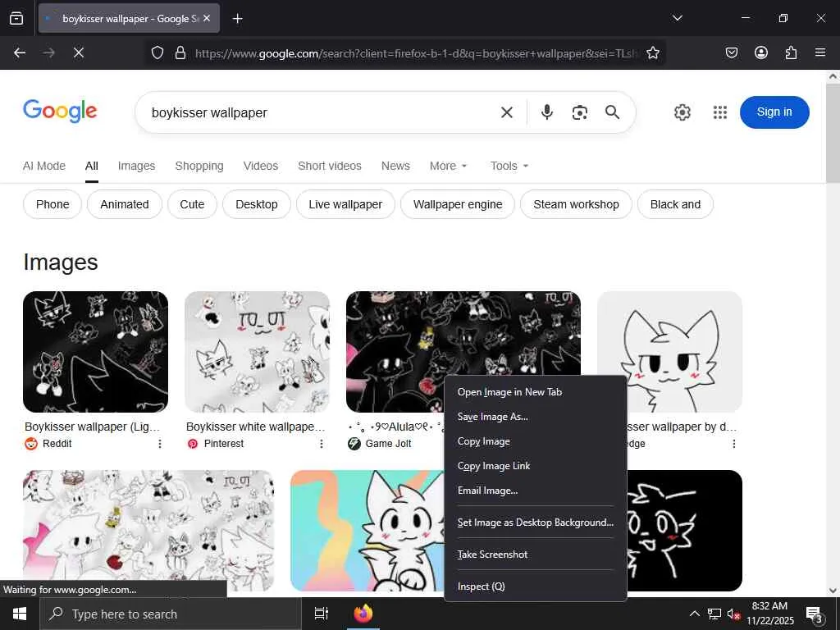Open tracking protection shield icon
This screenshot has height=630, width=840.
pos(157,52)
